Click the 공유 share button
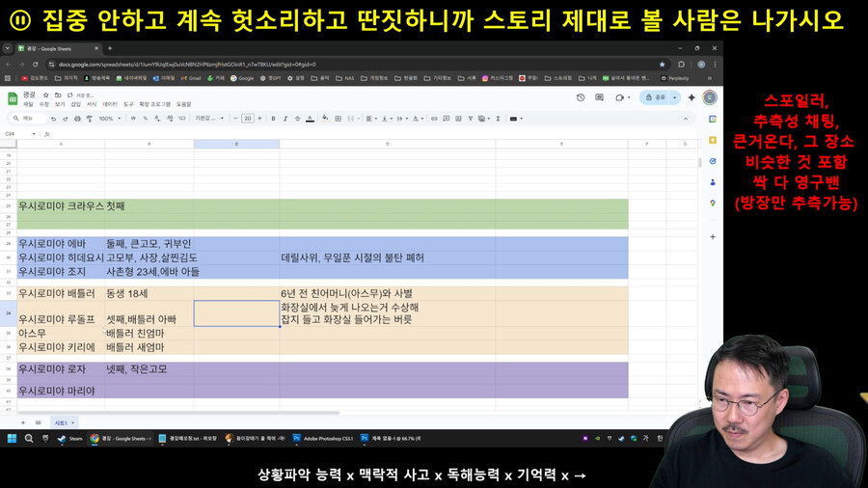Viewport: 868px width, 488px height. (x=661, y=97)
